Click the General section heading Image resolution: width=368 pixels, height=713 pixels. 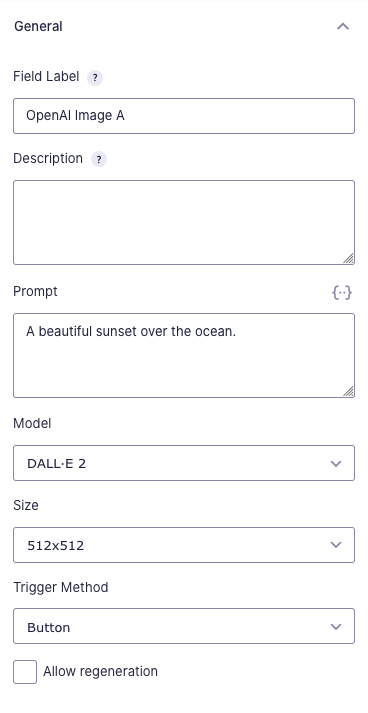click(x=38, y=26)
